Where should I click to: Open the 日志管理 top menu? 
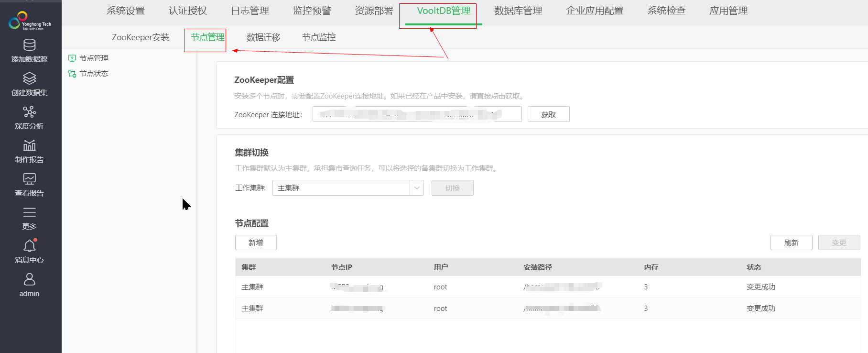[250, 11]
